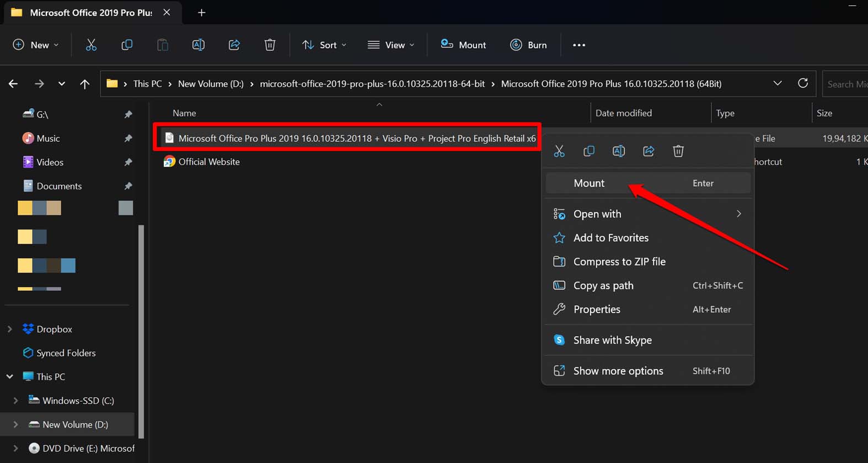Open the address bar history dropdown
Viewport: 868px width, 463px height.
[x=778, y=83]
